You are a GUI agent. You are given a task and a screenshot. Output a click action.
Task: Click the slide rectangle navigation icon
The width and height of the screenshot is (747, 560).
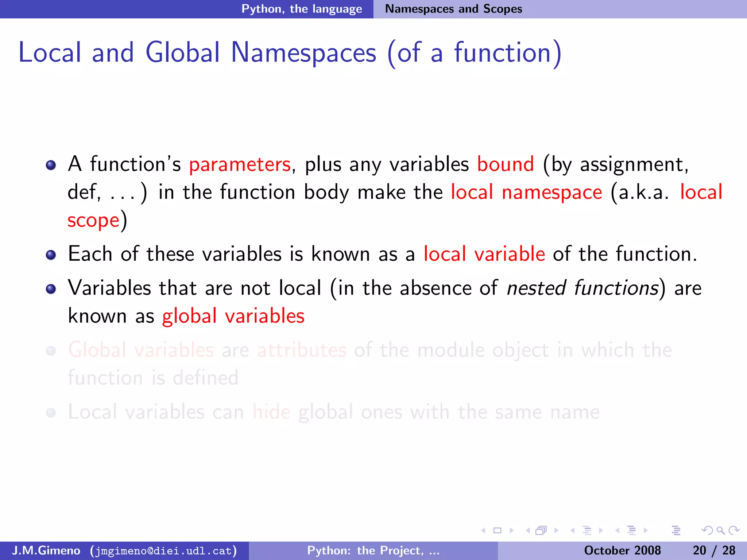(x=498, y=530)
